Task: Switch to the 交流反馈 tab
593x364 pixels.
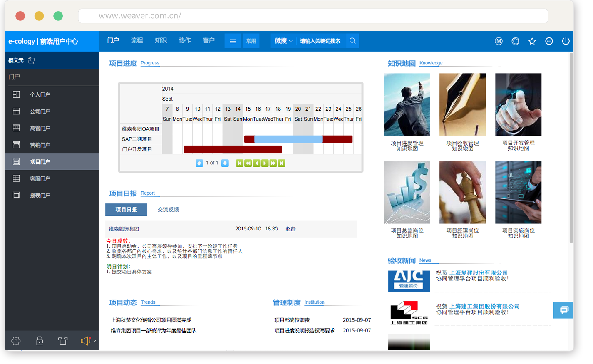Action: point(168,210)
